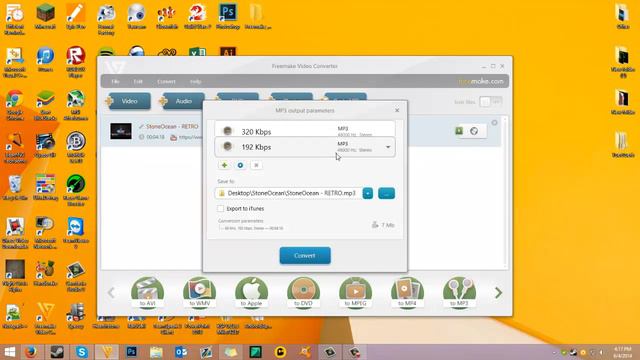
Task: Open the Convert menu in Freemake
Action: [x=166, y=81]
